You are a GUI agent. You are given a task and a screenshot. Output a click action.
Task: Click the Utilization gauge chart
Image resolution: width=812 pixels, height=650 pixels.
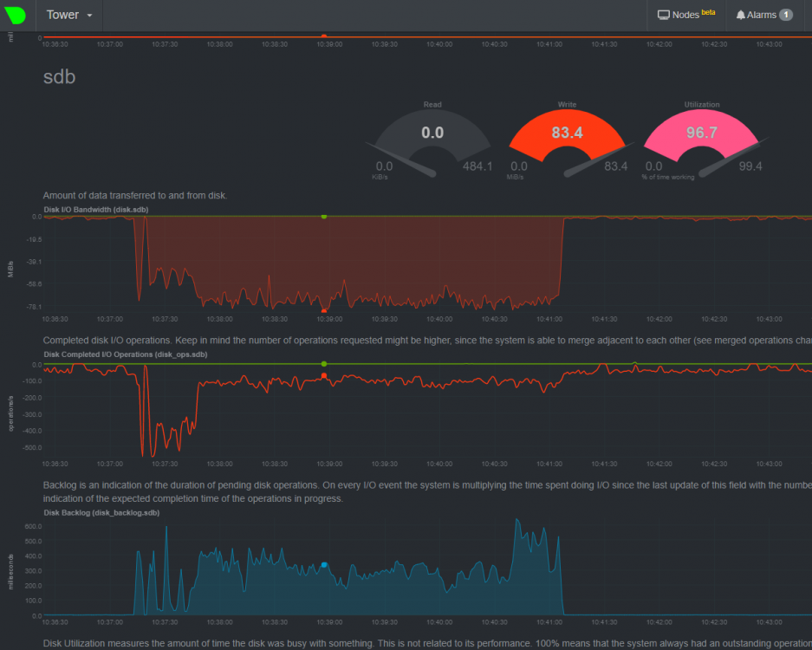pyautogui.click(x=702, y=140)
